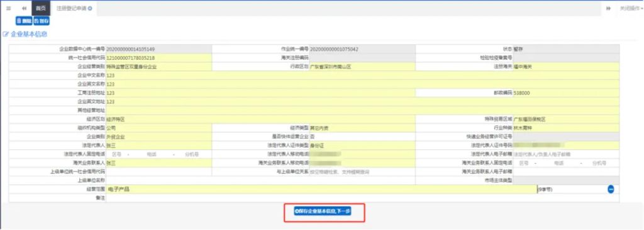Click the 工商注册地址 input field
Viewport: 644px width, 230px height.
tap(261, 93)
